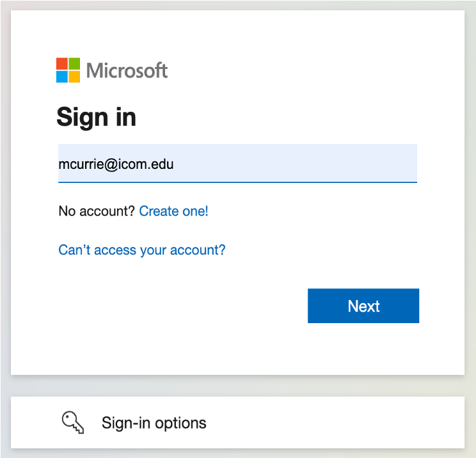
Task: Click the empty right side of email field
Action: click(x=303, y=163)
